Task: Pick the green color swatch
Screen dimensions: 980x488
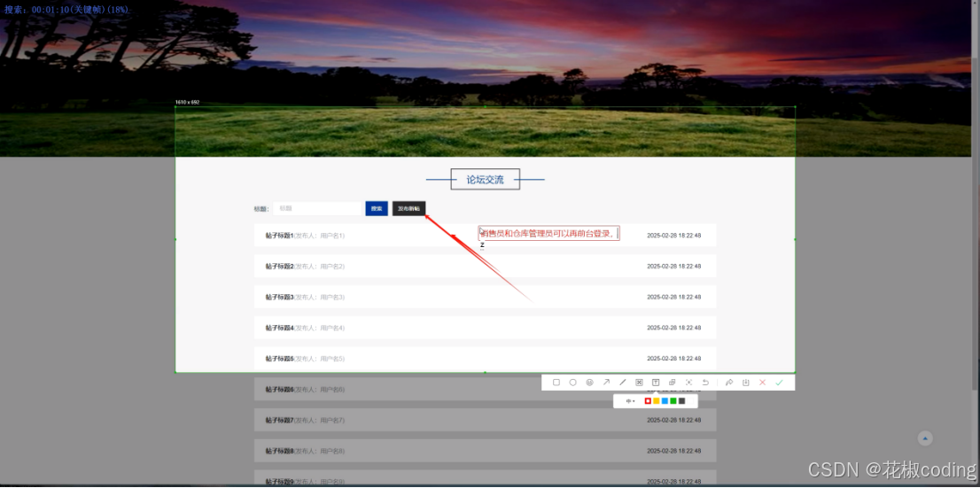Action: click(x=673, y=401)
